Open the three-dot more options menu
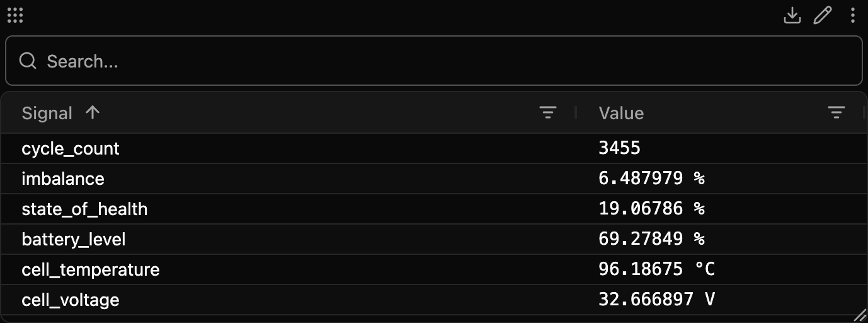The width and height of the screenshot is (868, 323). point(852,15)
